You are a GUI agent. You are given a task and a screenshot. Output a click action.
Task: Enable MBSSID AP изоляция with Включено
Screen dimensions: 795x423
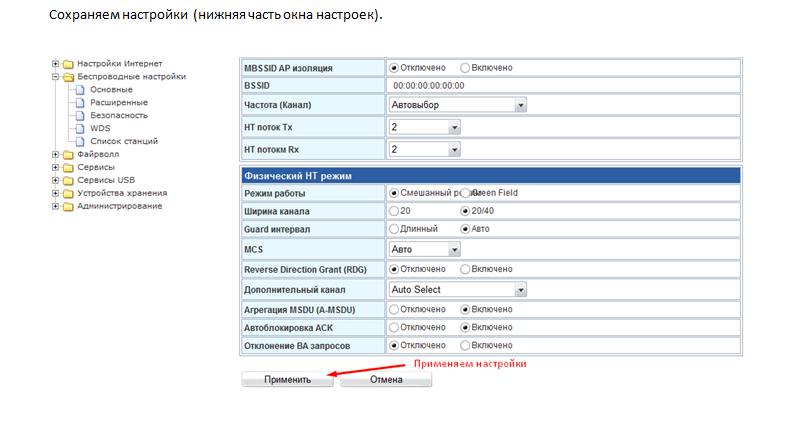click(465, 68)
